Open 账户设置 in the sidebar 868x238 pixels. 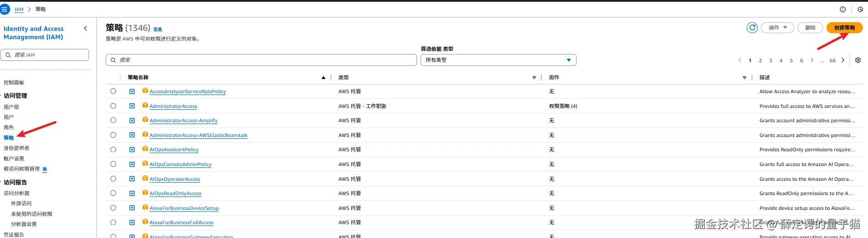click(x=14, y=159)
